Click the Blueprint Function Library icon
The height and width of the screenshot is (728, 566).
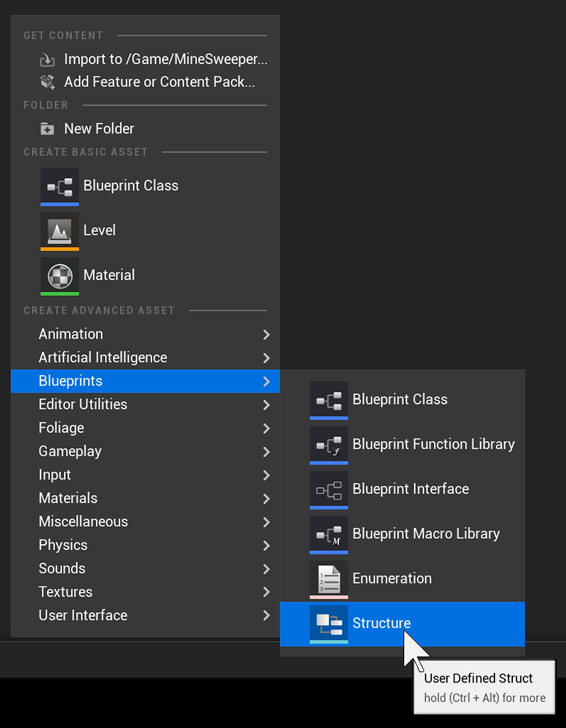[329, 445]
